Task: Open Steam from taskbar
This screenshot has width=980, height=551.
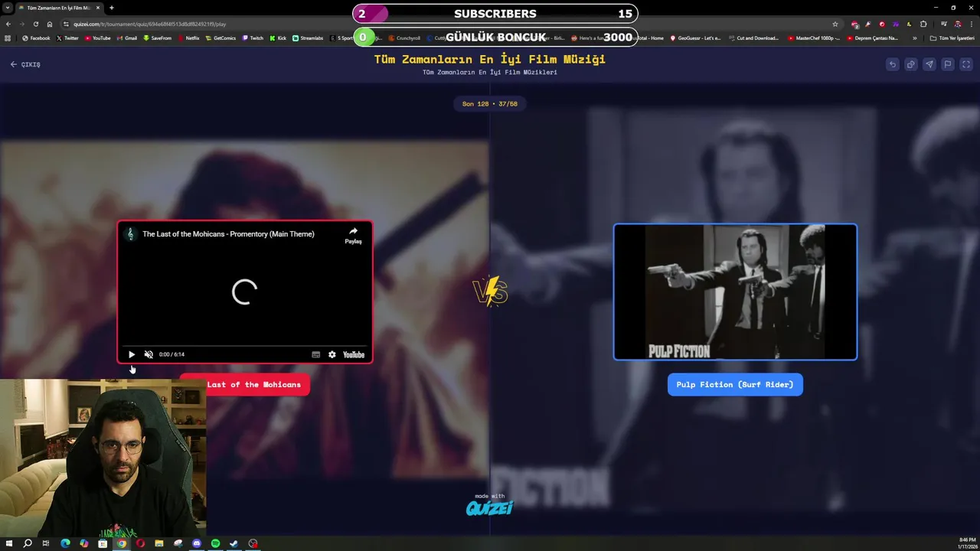Action: (234, 543)
